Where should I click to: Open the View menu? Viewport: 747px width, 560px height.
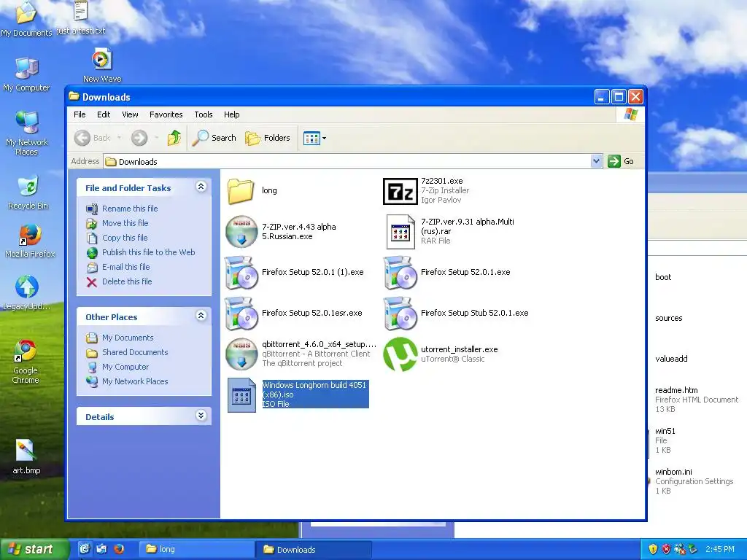pyautogui.click(x=130, y=114)
